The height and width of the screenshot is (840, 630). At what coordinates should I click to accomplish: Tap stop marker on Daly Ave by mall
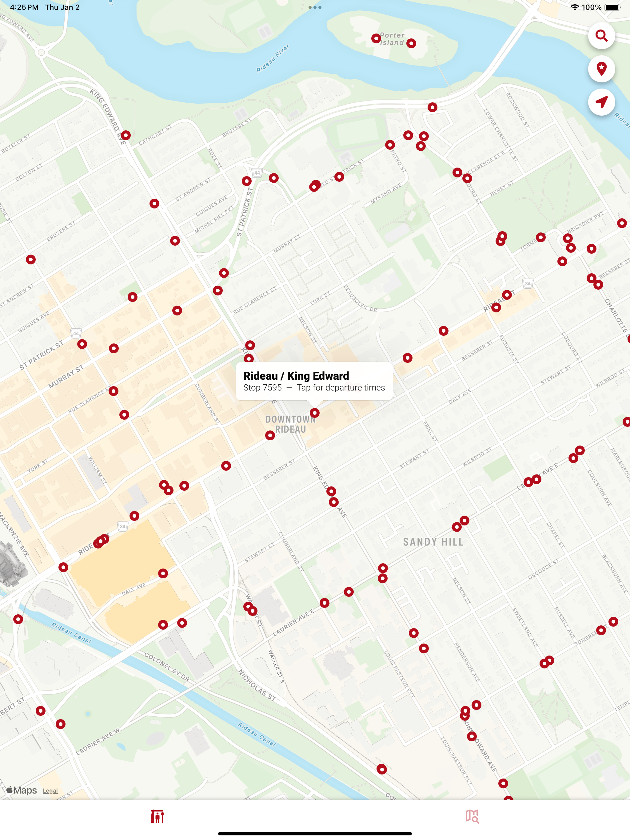coord(163,573)
